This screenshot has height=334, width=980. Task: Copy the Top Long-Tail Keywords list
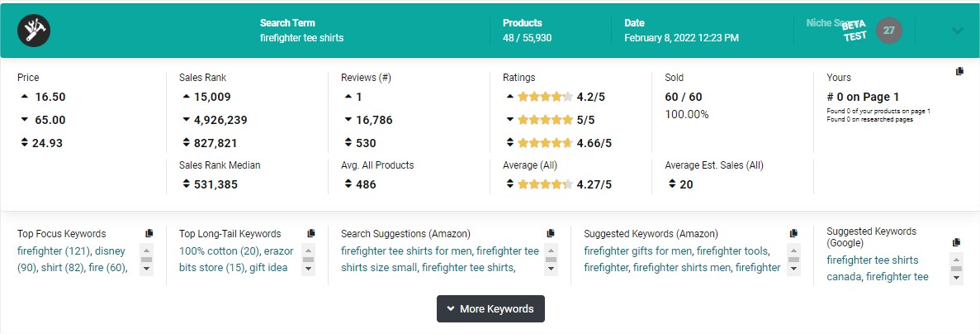point(311,233)
